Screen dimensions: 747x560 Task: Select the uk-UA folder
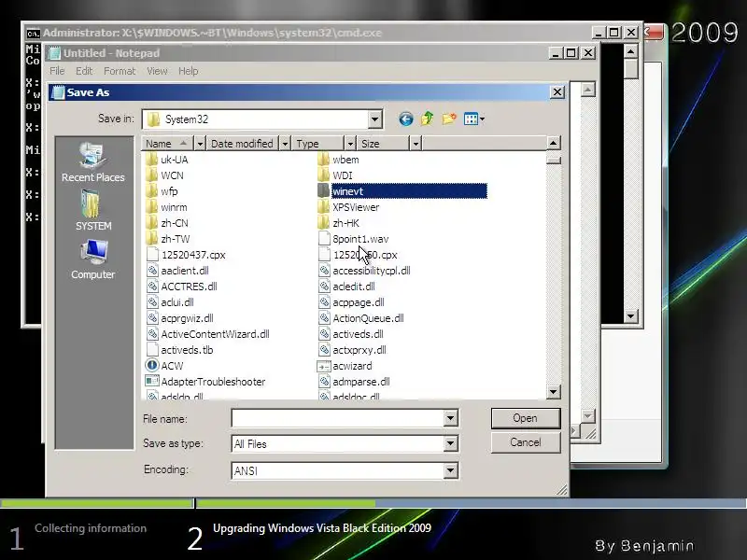(167, 160)
